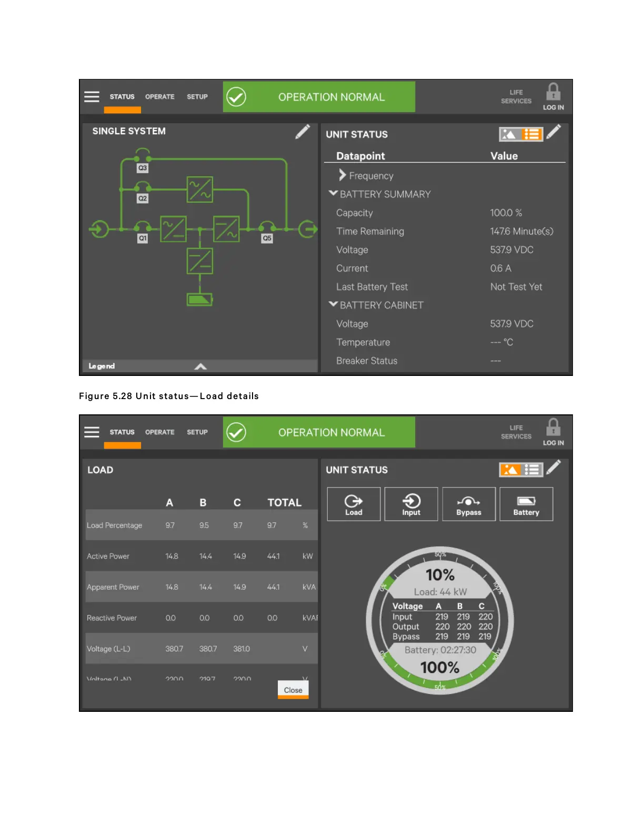The image size is (644, 834).
Task: Open STATUS tab on Load details screen
Action: [122, 432]
